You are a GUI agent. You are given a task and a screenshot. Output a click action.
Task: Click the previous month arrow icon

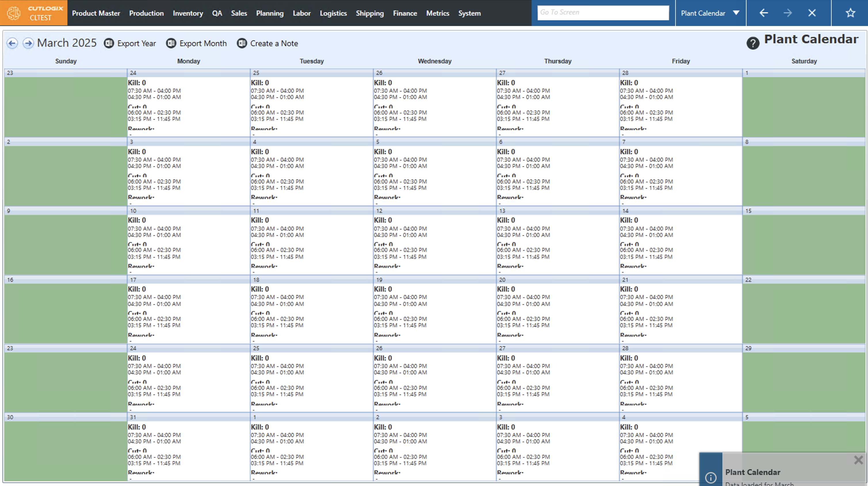[12, 43]
